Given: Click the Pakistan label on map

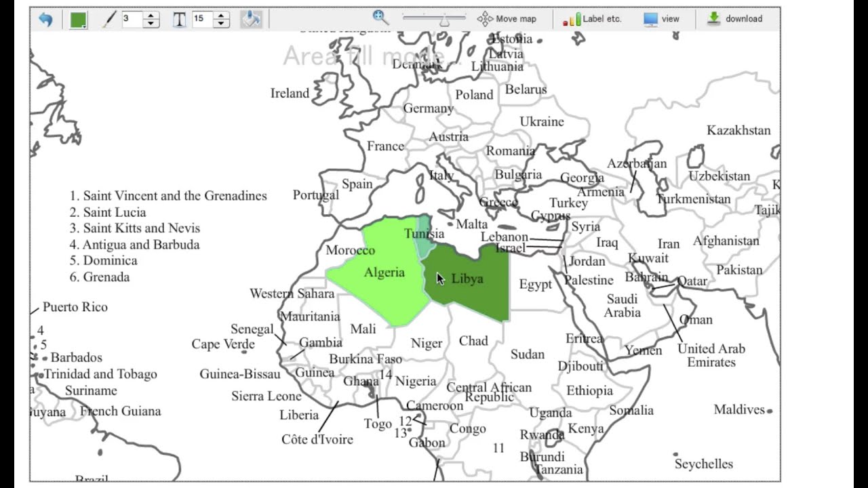Looking at the screenshot, I should pyautogui.click(x=740, y=270).
